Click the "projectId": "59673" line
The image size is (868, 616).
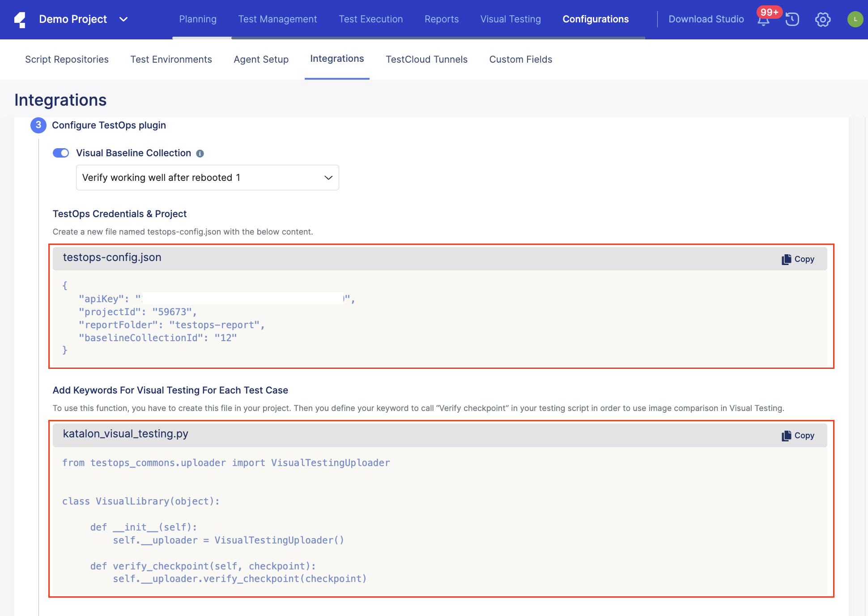point(138,312)
